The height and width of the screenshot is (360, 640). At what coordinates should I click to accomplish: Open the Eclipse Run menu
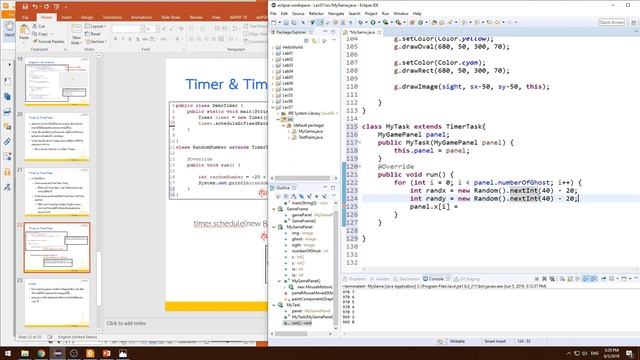[385, 13]
